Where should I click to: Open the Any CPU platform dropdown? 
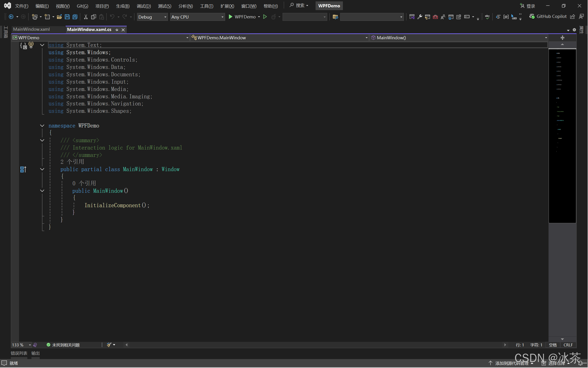tap(197, 17)
